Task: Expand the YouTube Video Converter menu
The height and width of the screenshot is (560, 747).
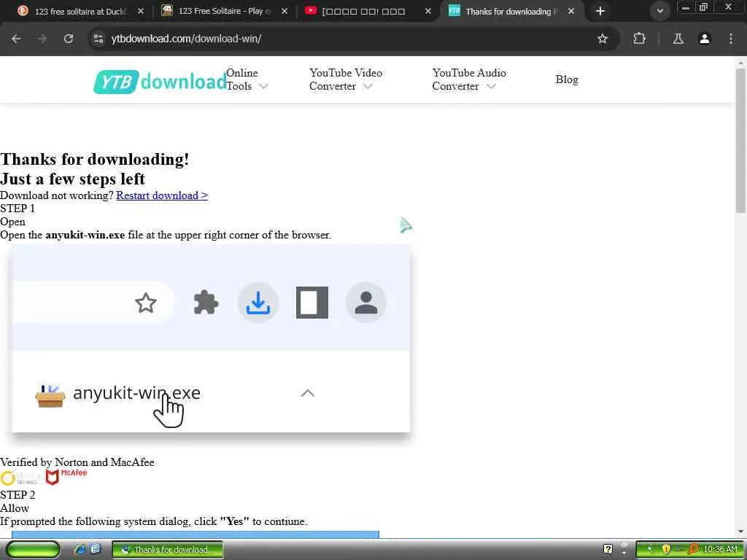Action: (x=345, y=79)
